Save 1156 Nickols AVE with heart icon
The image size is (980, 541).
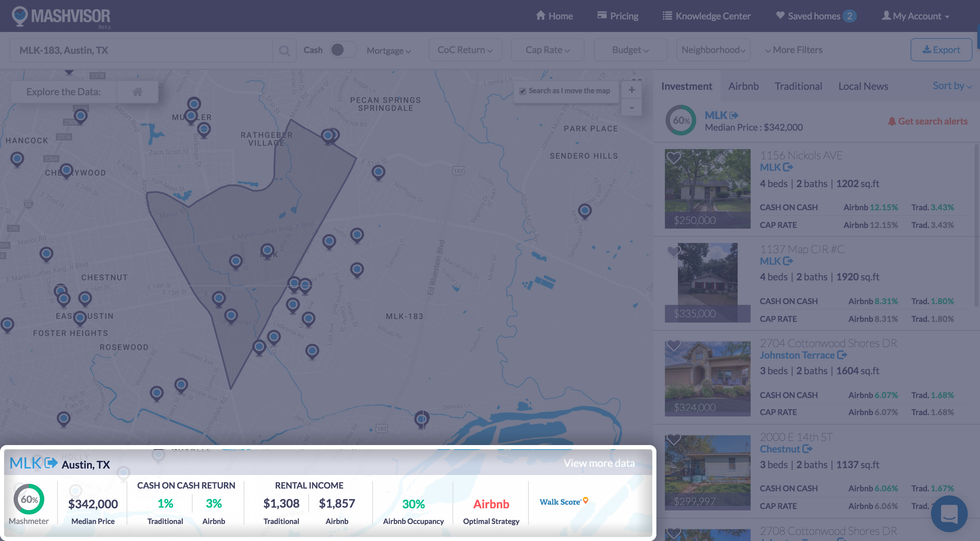[x=674, y=158]
